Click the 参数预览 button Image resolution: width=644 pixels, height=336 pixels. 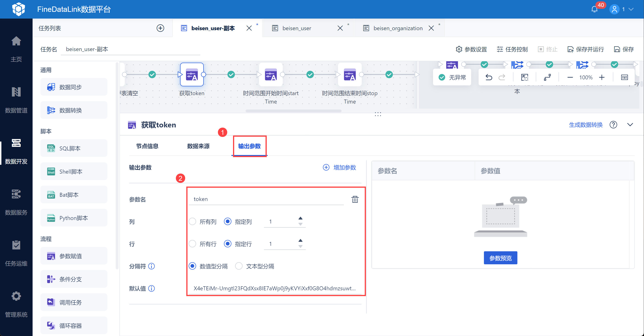[x=500, y=258]
